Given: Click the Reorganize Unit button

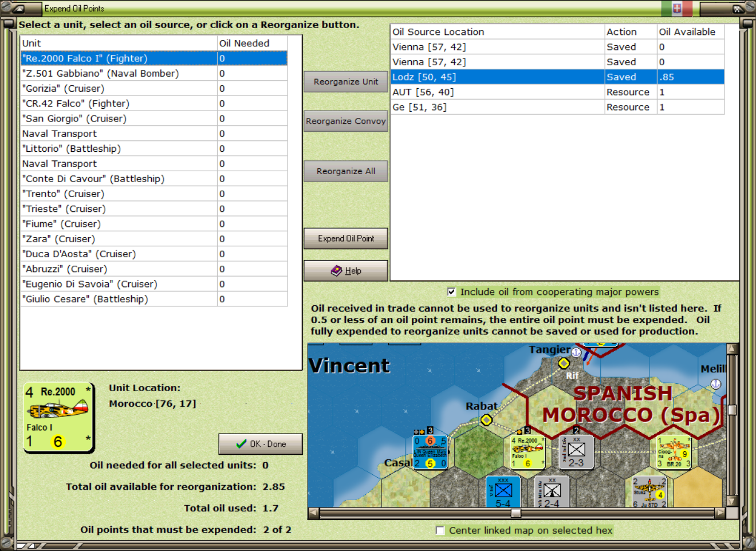Looking at the screenshot, I should tap(346, 82).
